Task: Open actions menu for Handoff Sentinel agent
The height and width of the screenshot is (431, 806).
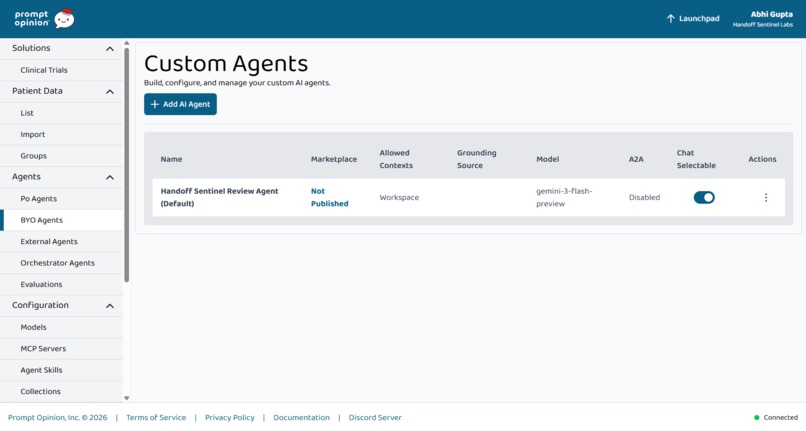Action: pyautogui.click(x=766, y=197)
